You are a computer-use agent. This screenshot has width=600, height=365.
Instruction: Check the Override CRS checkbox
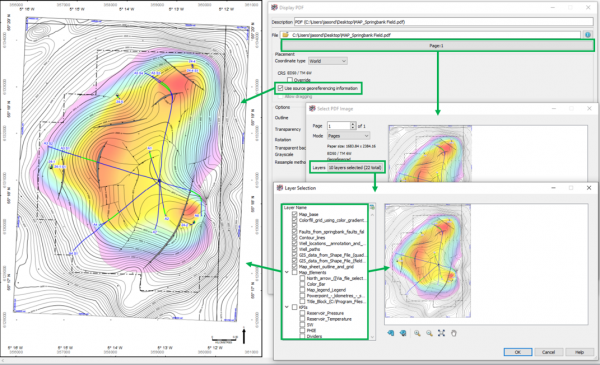[290, 80]
